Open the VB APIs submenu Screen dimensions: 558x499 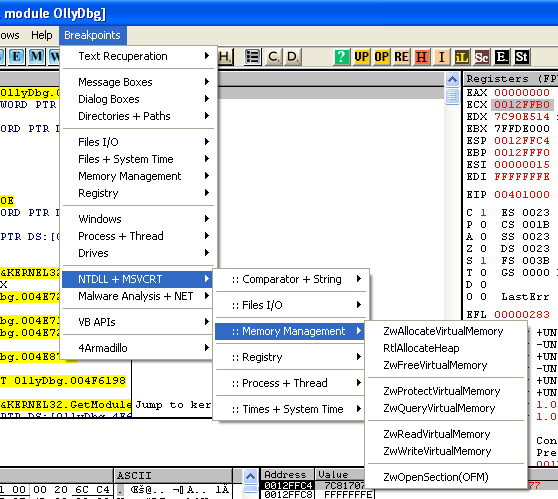tap(138, 322)
